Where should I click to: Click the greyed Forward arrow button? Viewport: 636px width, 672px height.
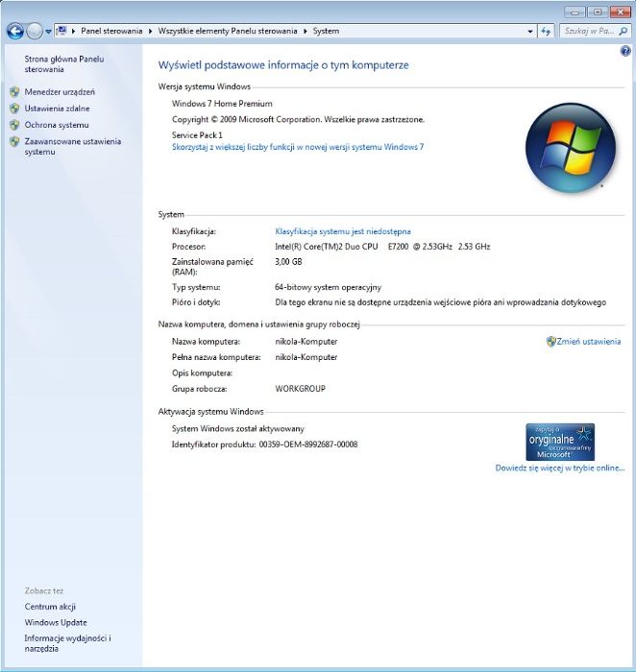(x=35, y=32)
